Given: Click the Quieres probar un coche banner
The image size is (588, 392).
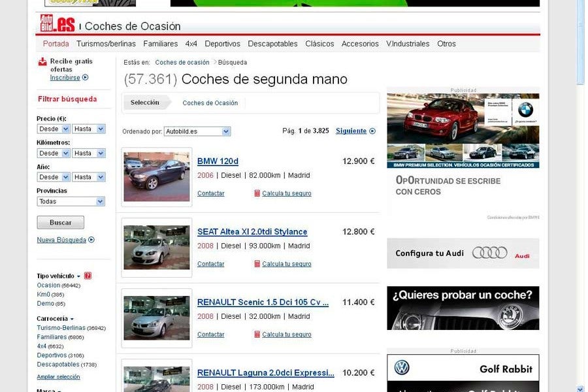Looking at the screenshot, I should pos(463,308).
